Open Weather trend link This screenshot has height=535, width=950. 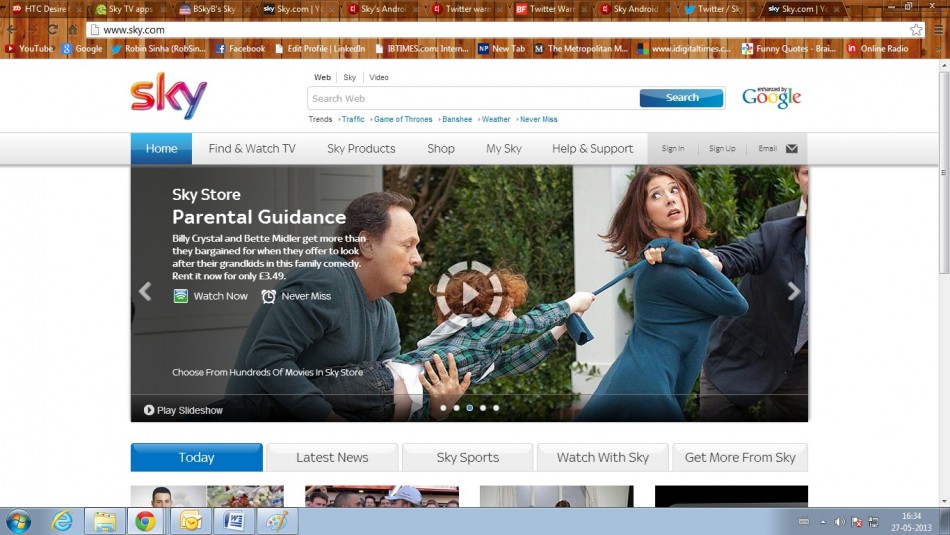pyautogui.click(x=496, y=119)
